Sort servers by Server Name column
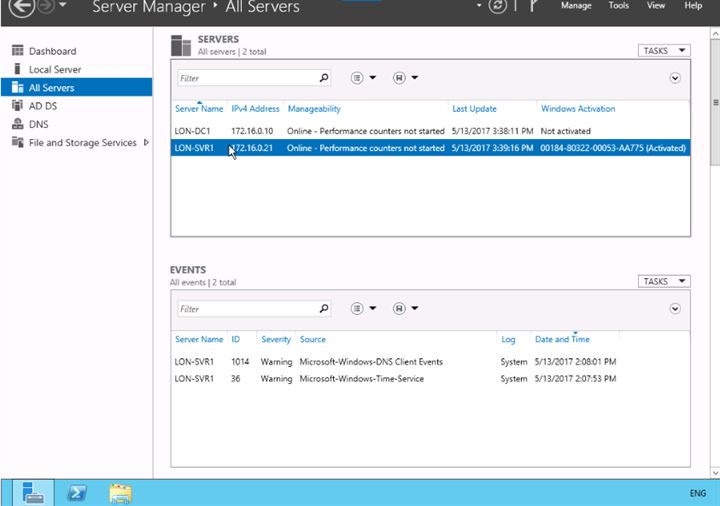 coord(199,109)
